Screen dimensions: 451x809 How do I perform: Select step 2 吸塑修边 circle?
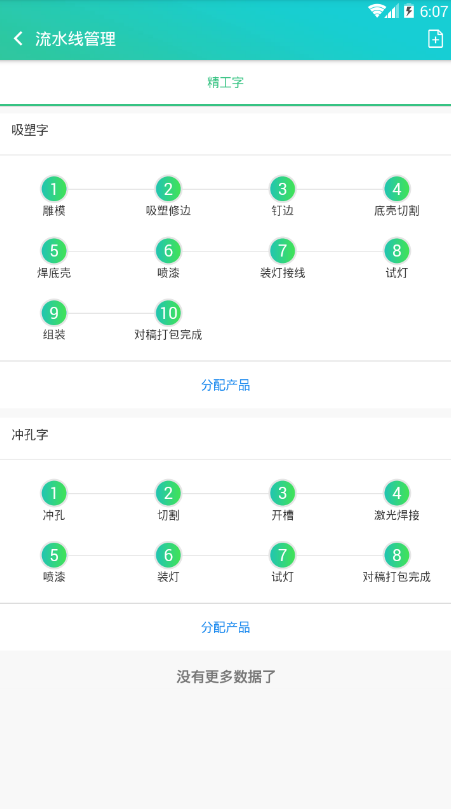tap(168, 189)
